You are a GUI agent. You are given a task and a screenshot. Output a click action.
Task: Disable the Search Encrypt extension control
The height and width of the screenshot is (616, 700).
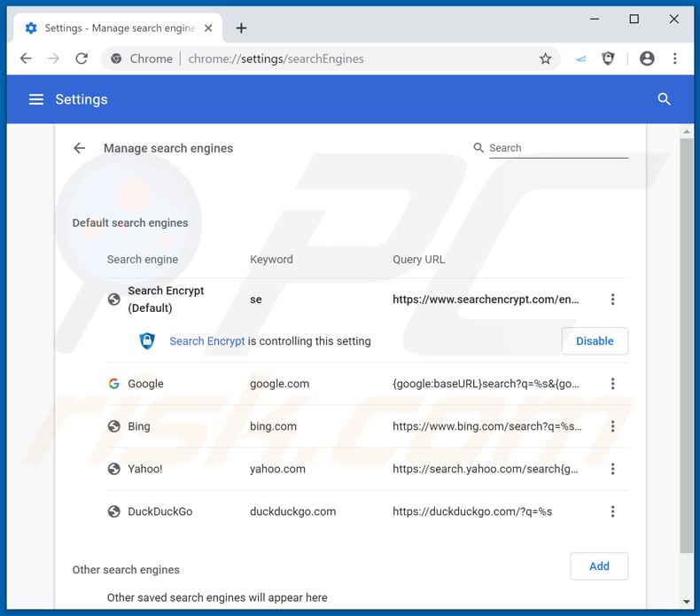(x=595, y=341)
